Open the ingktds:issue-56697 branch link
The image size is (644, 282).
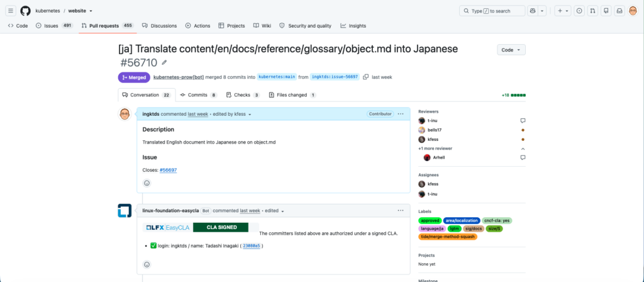[x=335, y=77]
